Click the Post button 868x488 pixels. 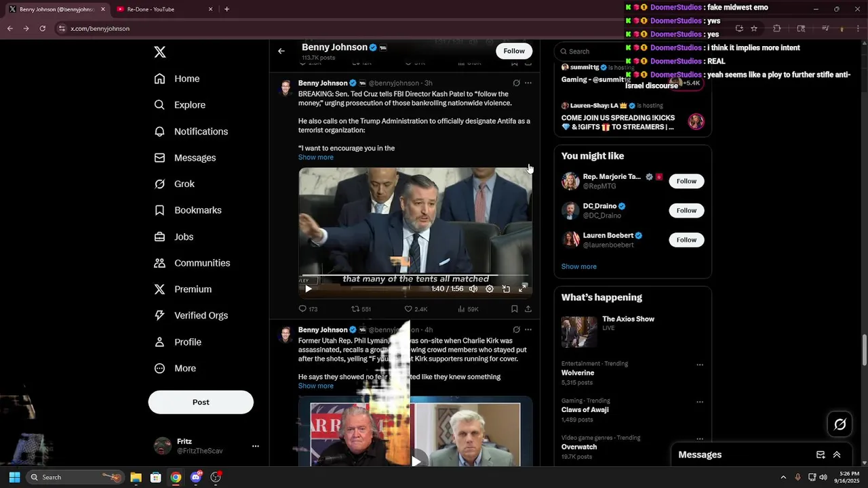pyautogui.click(x=201, y=402)
